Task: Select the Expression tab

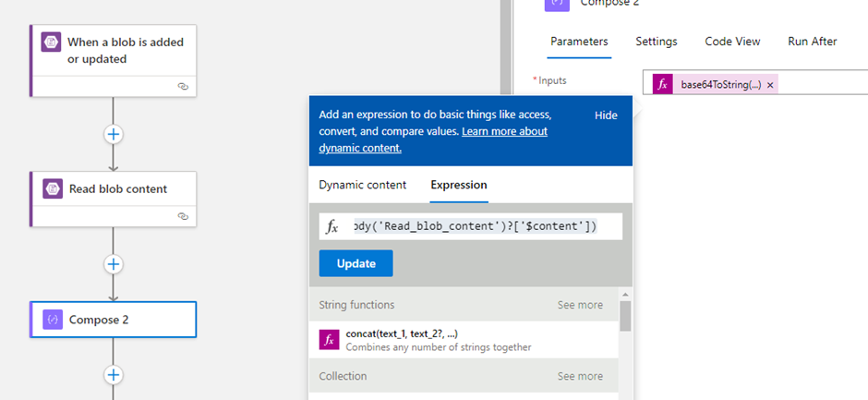Action: point(459,185)
